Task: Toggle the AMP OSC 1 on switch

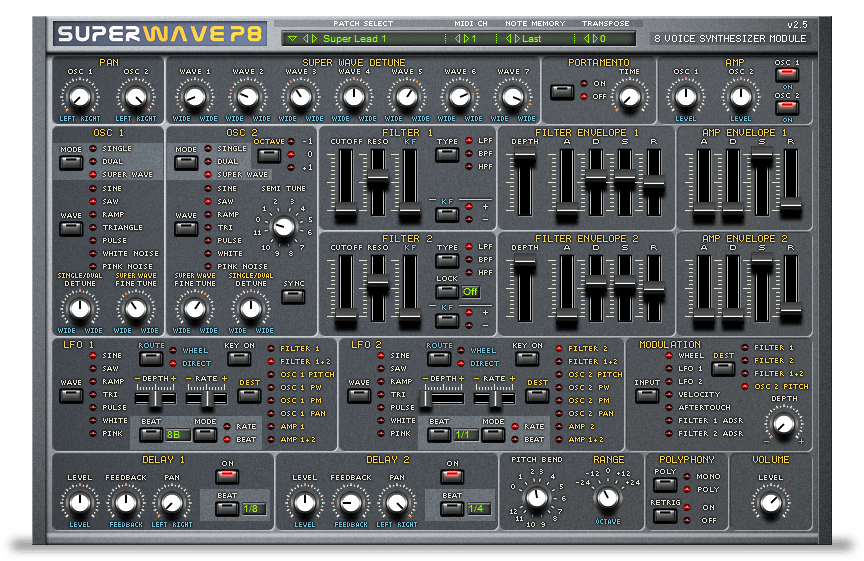Action: tap(787, 74)
